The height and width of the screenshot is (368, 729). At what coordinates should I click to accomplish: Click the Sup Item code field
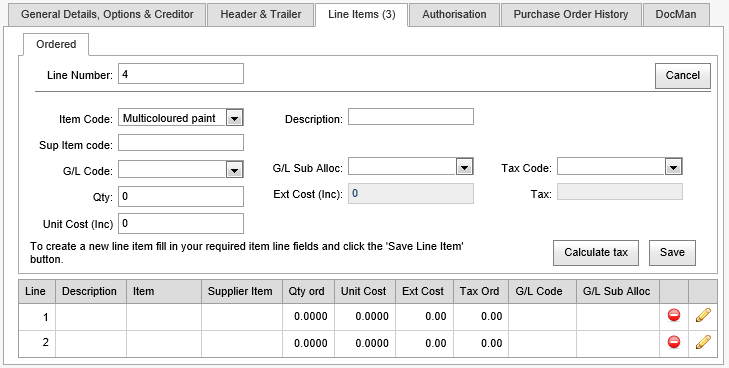click(x=181, y=143)
